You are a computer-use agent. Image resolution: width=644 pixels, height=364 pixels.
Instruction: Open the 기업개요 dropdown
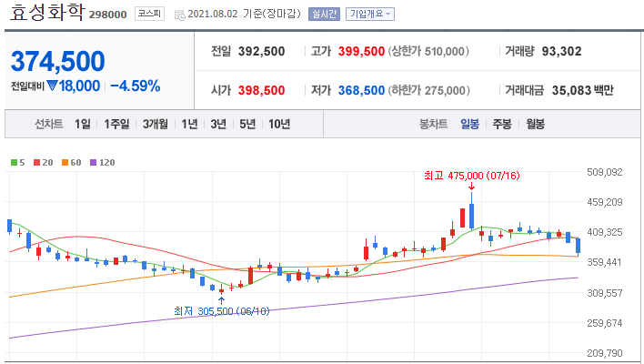click(369, 14)
